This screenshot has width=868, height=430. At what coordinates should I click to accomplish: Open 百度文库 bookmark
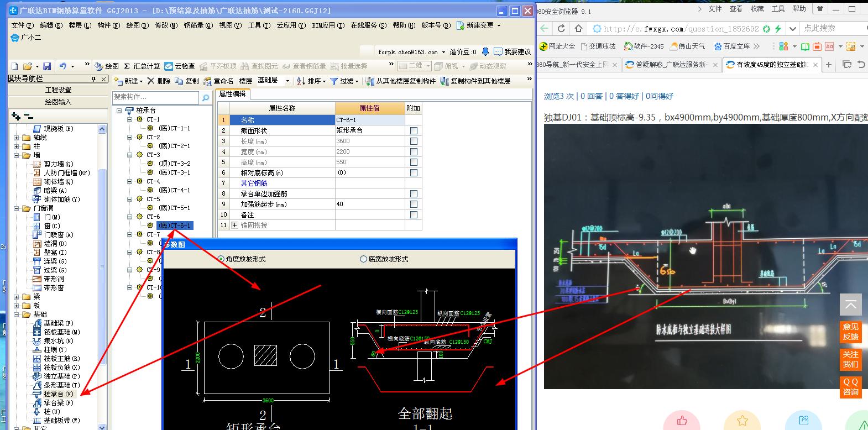click(x=732, y=46)
